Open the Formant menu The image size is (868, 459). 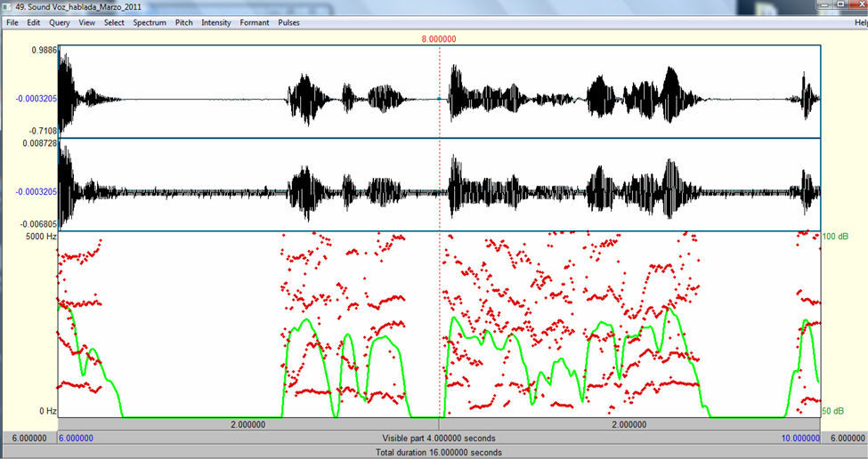point(254,22)
